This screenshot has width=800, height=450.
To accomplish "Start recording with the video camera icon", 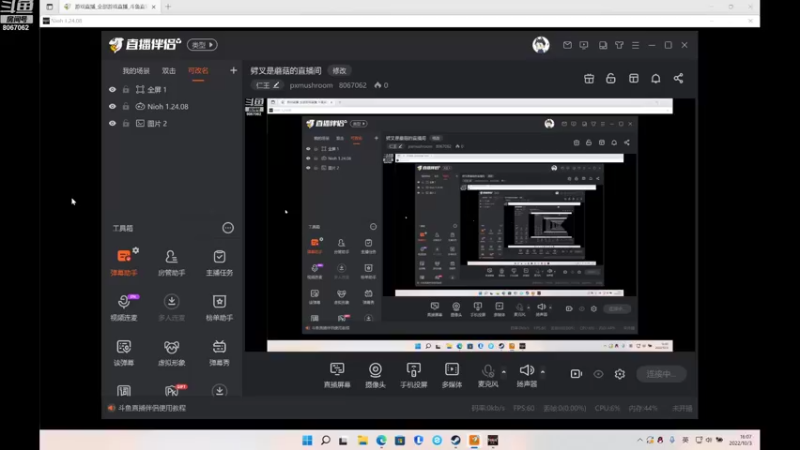I will 576,374.
